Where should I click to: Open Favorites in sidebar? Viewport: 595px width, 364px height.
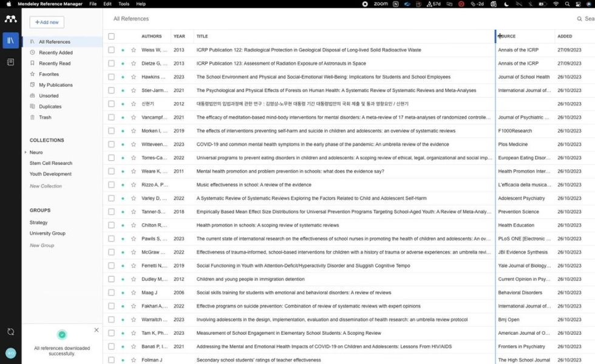[x=49, y=74]
